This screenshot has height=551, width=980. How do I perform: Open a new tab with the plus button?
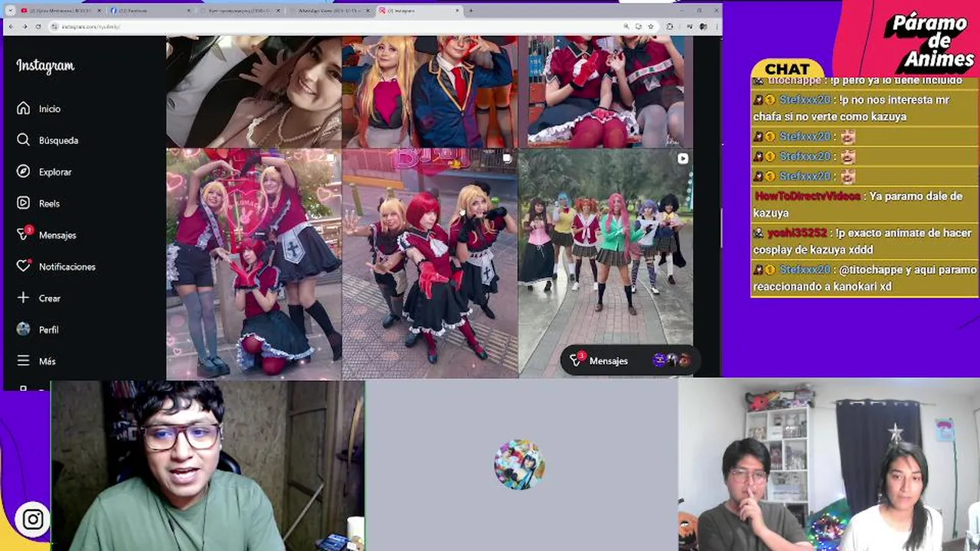pos(470,11)
